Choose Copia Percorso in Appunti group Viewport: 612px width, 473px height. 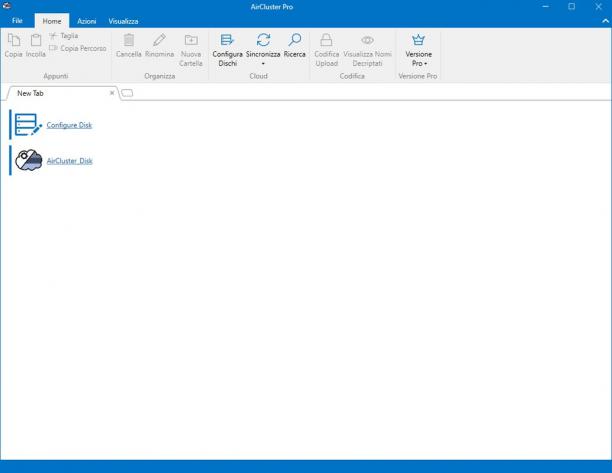[78, 48]
